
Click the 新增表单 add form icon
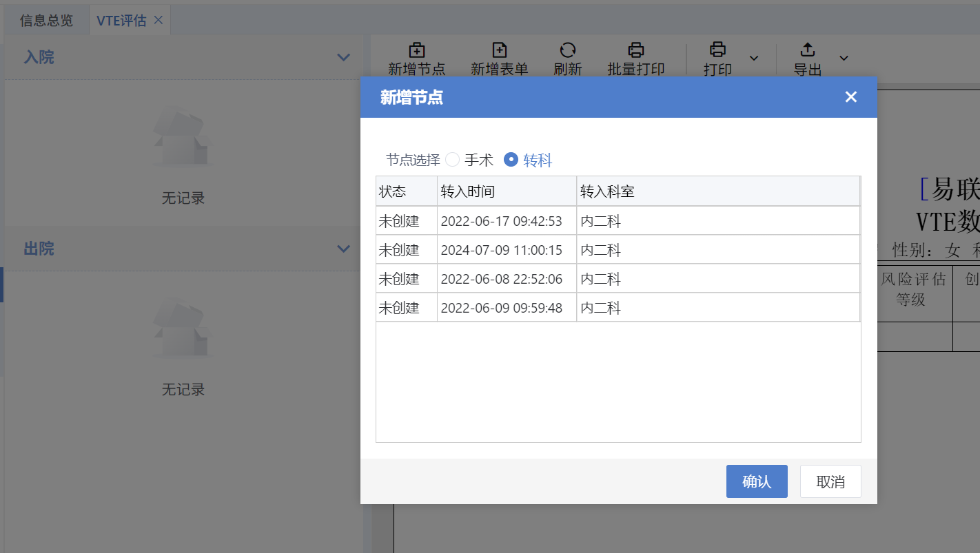click(499, 50)
